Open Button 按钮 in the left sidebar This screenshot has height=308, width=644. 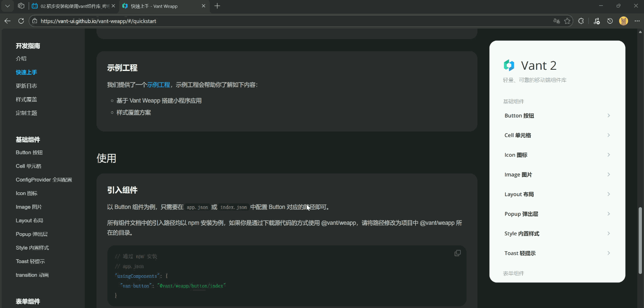tap(29, 153)
